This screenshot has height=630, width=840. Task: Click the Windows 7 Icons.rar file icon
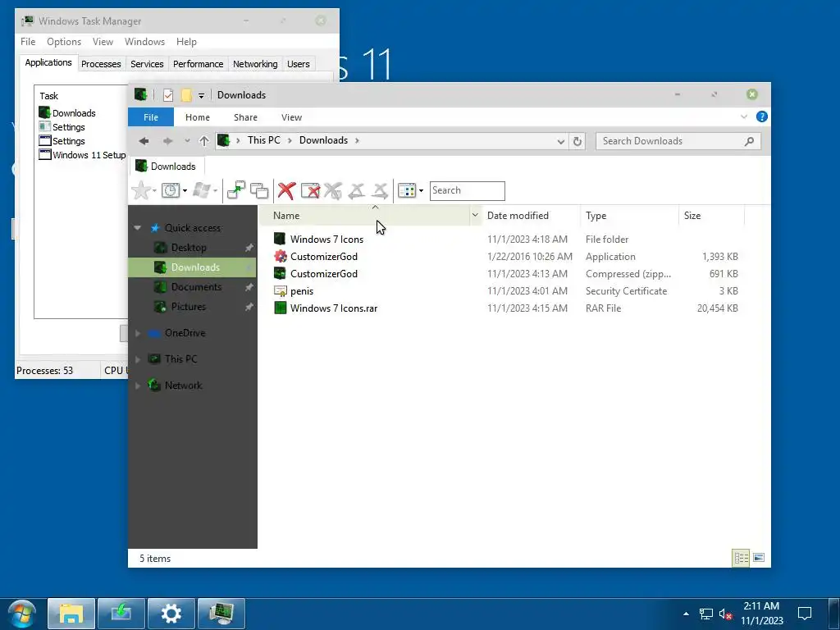(281, 308)
